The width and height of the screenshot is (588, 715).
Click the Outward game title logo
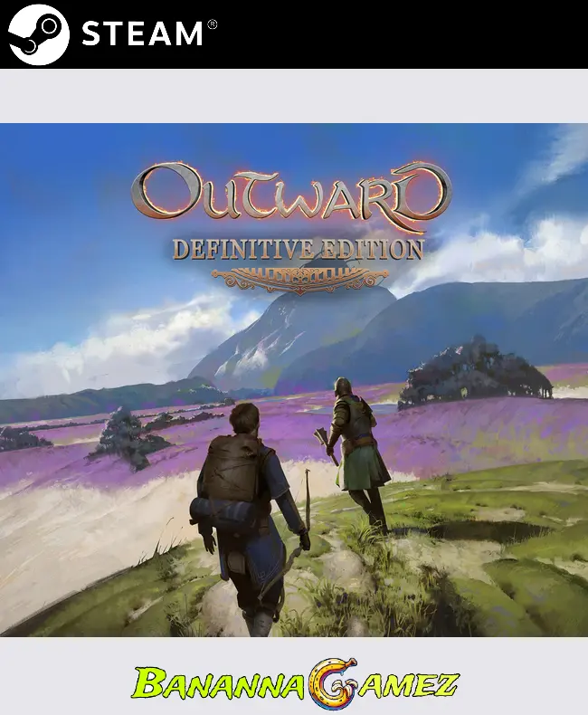point(289,195)
